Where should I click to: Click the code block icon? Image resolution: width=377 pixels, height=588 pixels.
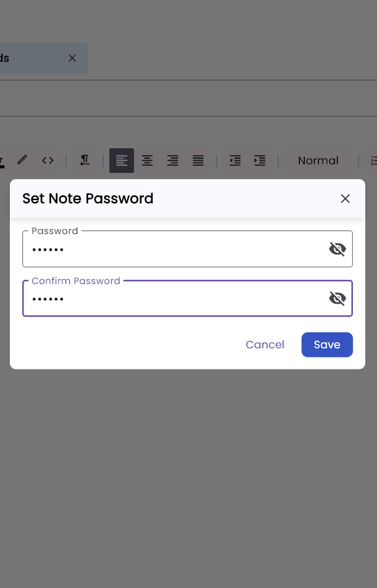tap(48, 160)
